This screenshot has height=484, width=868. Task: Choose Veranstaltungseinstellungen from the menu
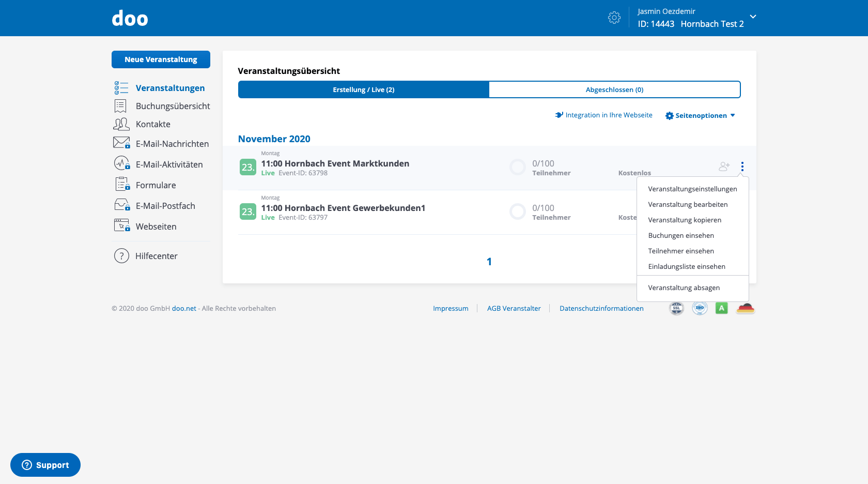click(692, 189)
